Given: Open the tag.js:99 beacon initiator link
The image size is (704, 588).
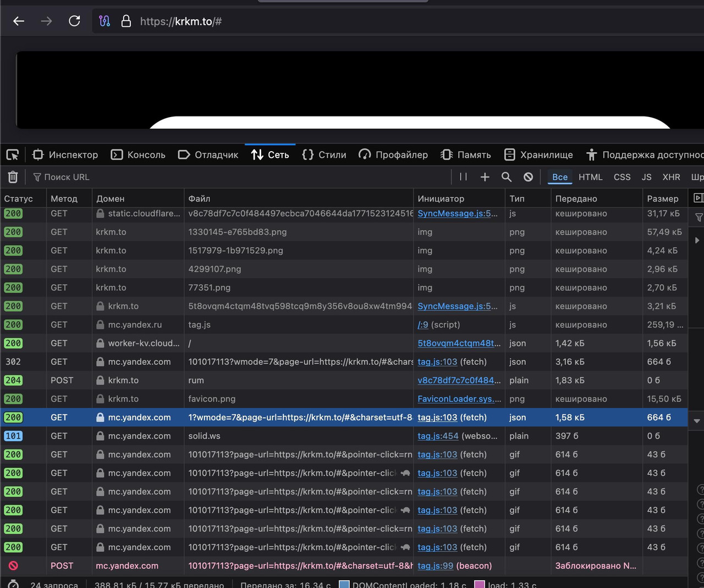Looking at the screenshot, I should pos(436,565).
